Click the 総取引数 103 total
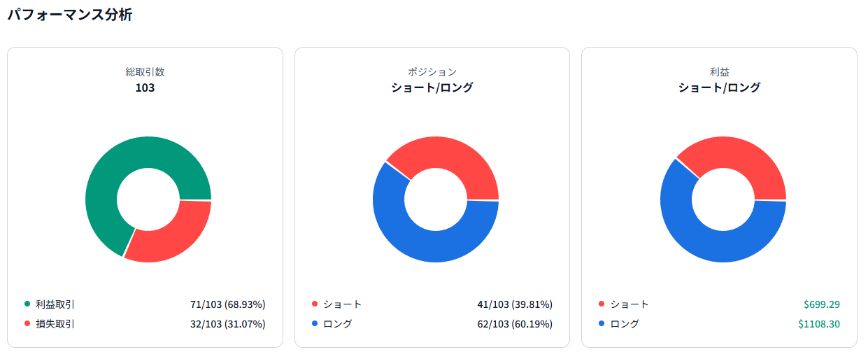The image size is (868, 359). [x=145, y=88]
